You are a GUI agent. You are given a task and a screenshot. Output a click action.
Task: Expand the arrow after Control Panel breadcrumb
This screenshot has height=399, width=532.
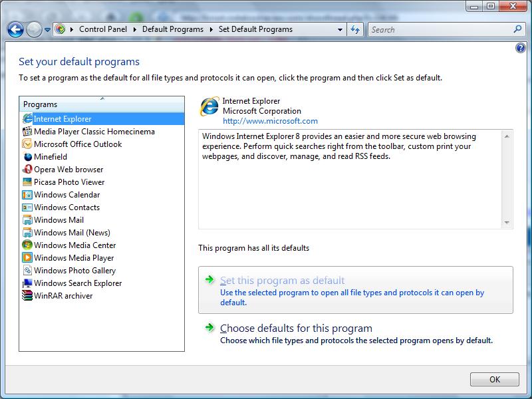135,29
